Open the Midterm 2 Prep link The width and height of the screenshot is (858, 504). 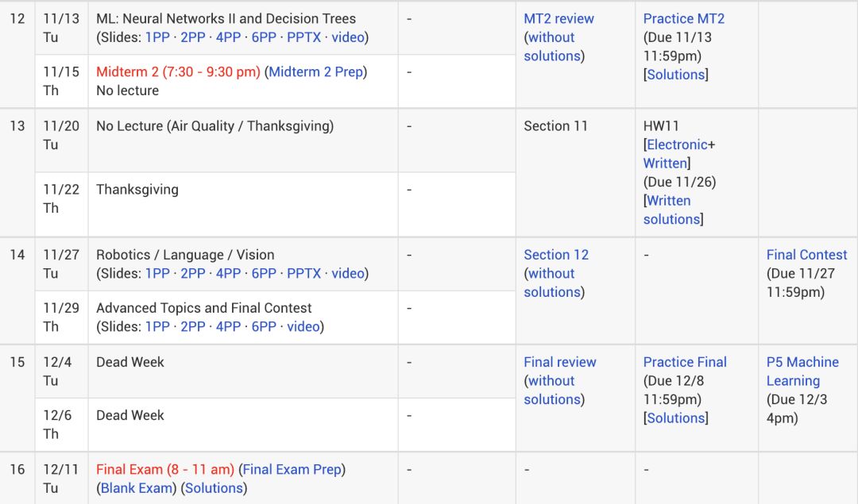tap(315, 72)
